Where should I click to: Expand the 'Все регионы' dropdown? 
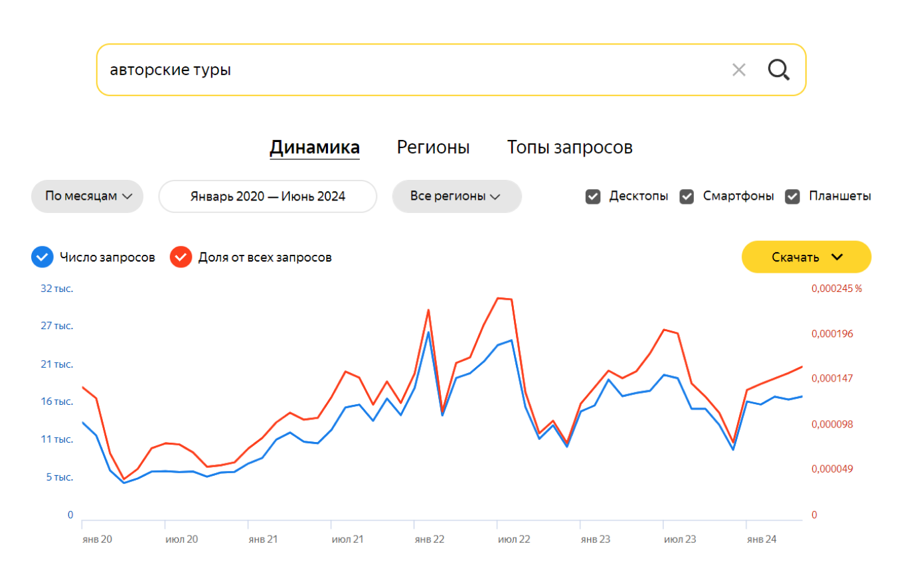click(x=457, y=196)
